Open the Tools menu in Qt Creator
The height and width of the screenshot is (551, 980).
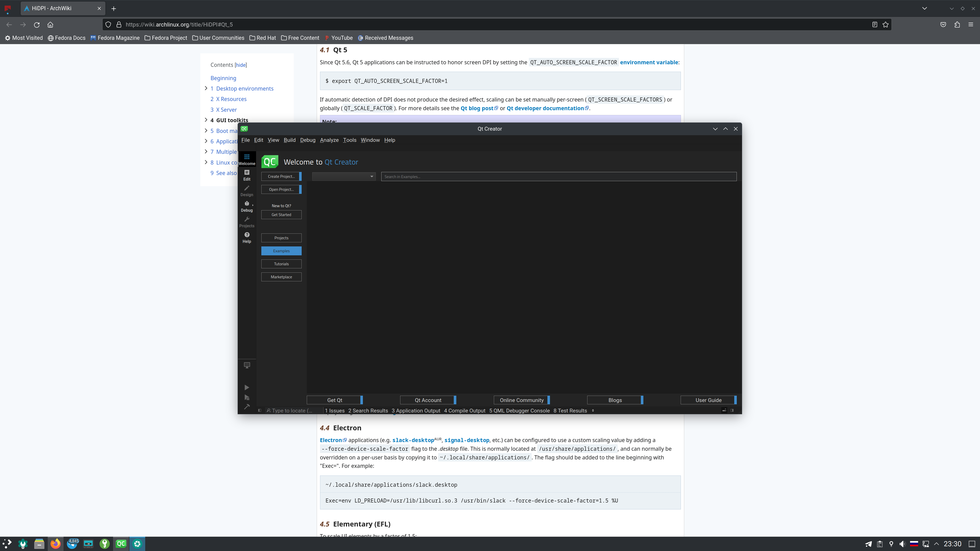(x=349, y=140)
